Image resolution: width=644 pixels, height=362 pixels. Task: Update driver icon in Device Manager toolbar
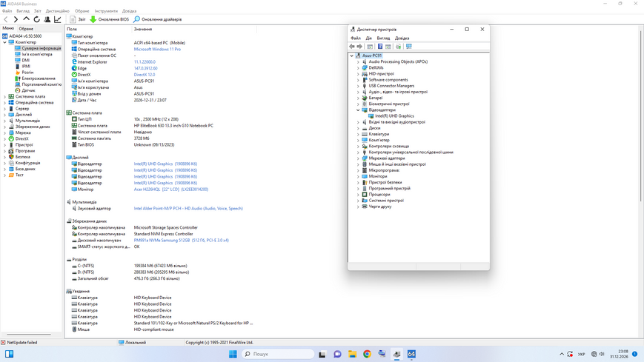pos(399,47)
